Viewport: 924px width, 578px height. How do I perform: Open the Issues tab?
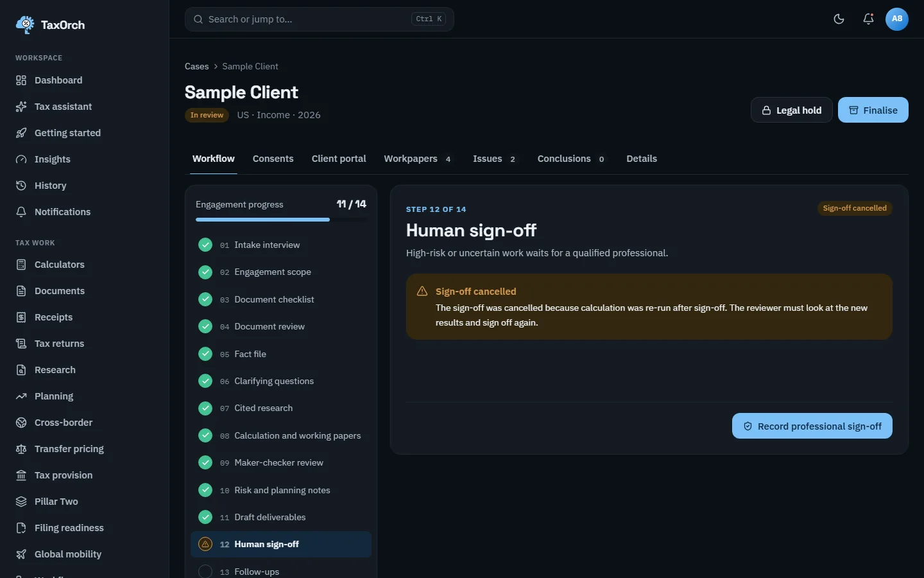tap(495, 159)
